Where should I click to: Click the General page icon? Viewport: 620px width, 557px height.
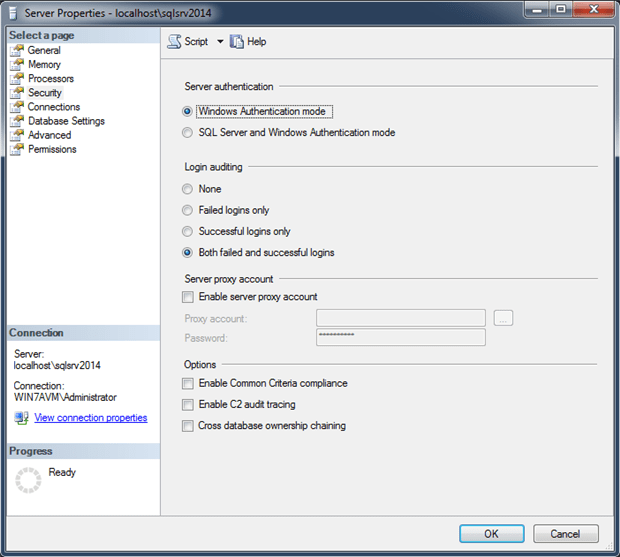17,50
